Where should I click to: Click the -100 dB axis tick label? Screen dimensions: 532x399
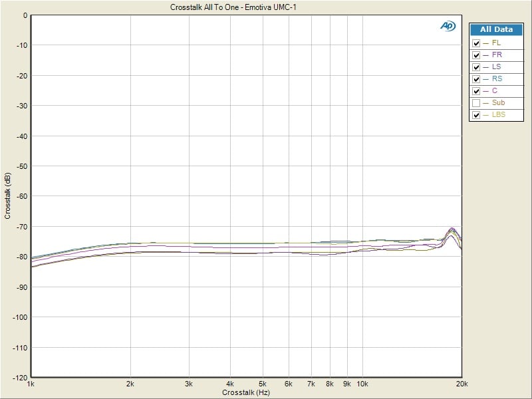pos(20,317)
